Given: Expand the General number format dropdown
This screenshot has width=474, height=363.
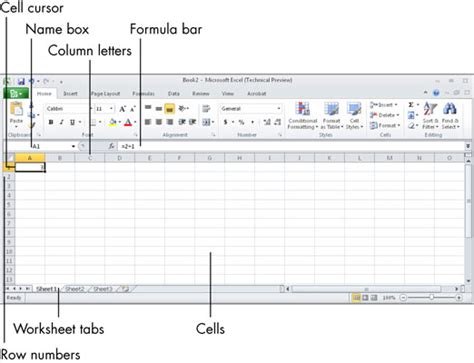Looking at the screenshot, I should (251, 109).
